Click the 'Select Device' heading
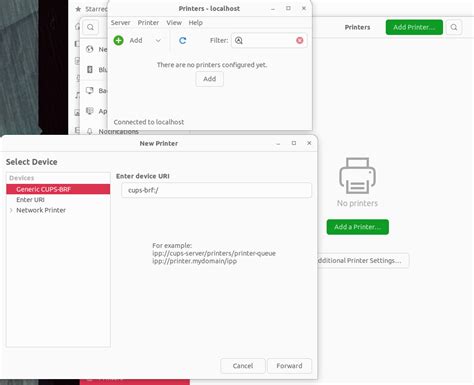474x385 pixels. click(x=32, y=162)
